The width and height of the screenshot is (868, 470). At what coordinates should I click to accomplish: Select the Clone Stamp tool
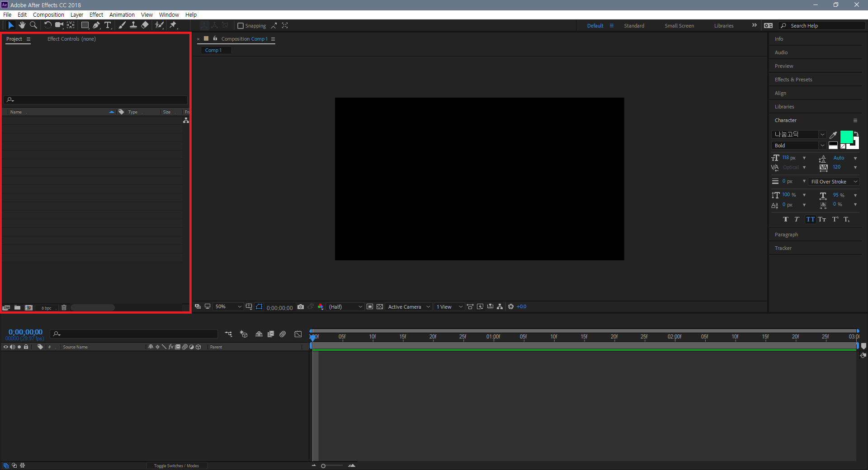click(133, 25)
